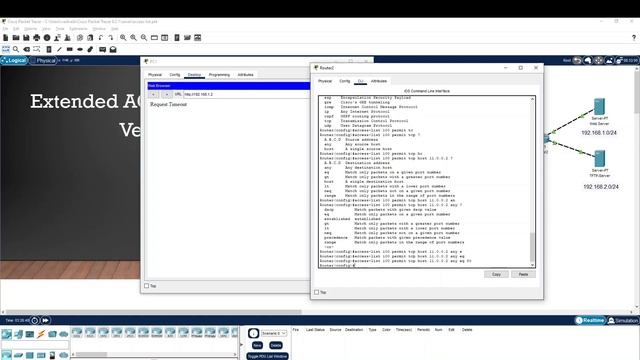640x360 pixels.
Task: Switch to Simulation mode
Action: [x=623, y=320]
